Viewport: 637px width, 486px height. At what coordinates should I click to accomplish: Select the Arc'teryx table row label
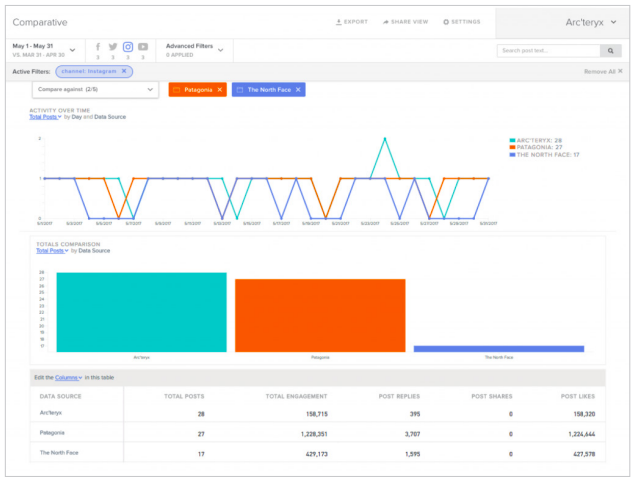pyautogui.click(x=51, y=413)
